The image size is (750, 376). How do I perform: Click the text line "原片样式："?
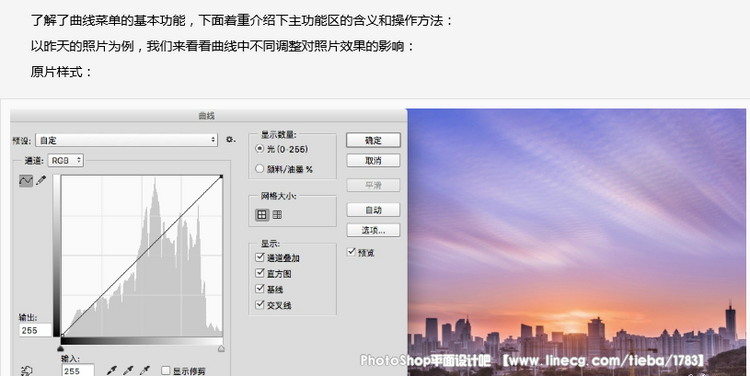coord(61,72)
